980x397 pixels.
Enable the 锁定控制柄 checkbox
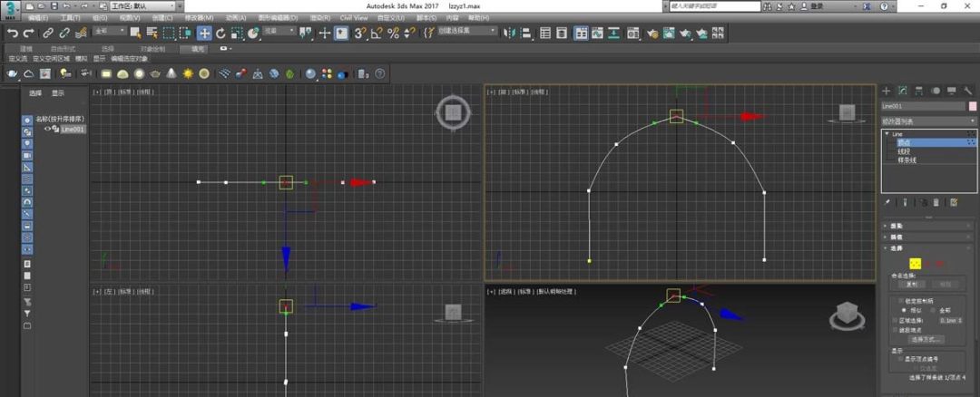click(x=901, y=301)
